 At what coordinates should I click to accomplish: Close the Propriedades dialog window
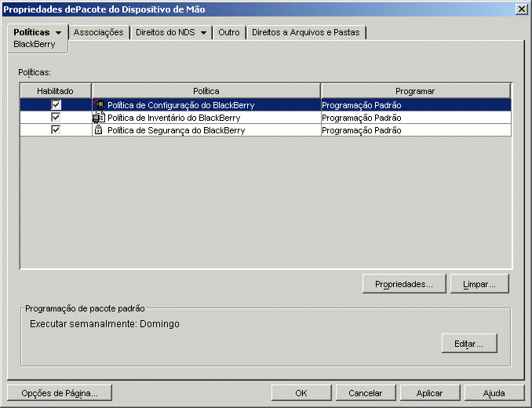click(x=521, y=9)
